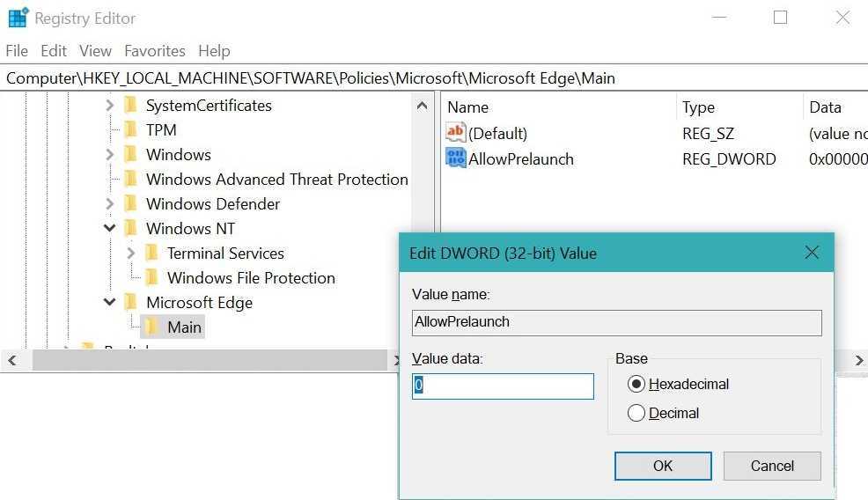
Task: Select the SystemCertificates tree key
Action: point(209,106)
